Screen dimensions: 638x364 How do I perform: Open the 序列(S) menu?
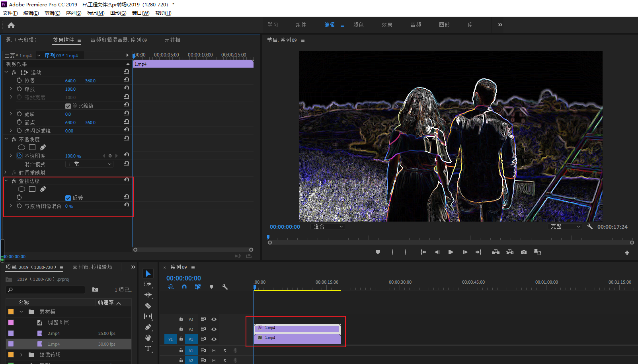[x=74, y=13]
